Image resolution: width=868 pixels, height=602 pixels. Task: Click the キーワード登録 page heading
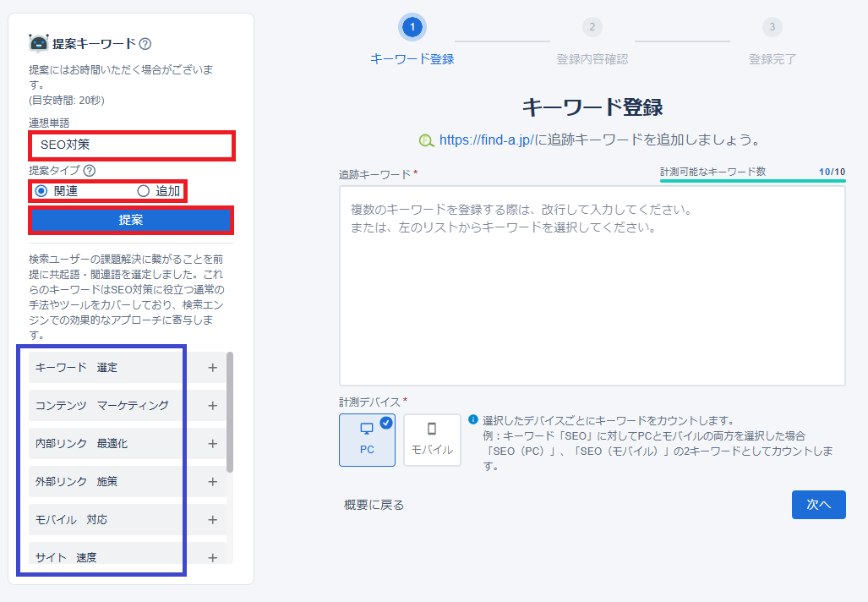coord(592,107)
